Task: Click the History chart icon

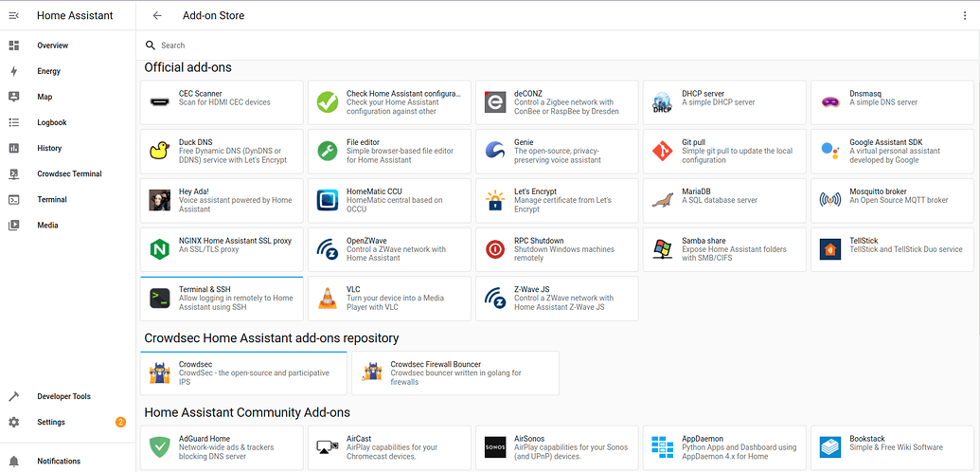Action: (14, 148)
